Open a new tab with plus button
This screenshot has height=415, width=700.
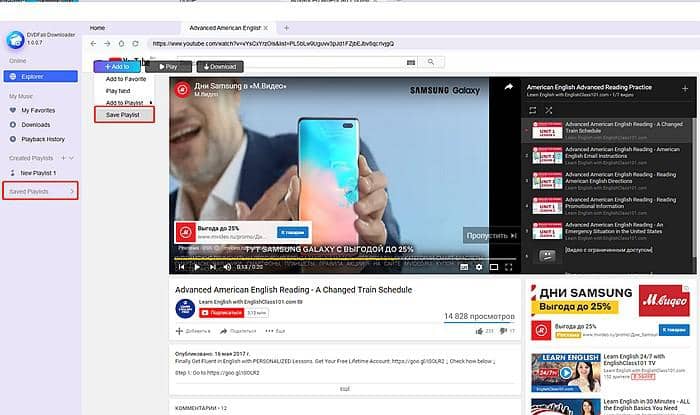click(x=287, y=28)
